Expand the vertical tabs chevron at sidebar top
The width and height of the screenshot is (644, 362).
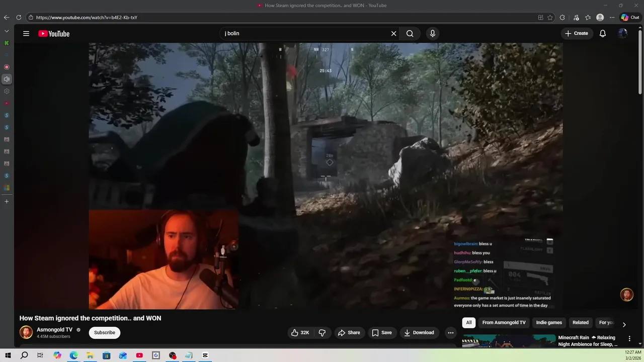tap(7, 31)
